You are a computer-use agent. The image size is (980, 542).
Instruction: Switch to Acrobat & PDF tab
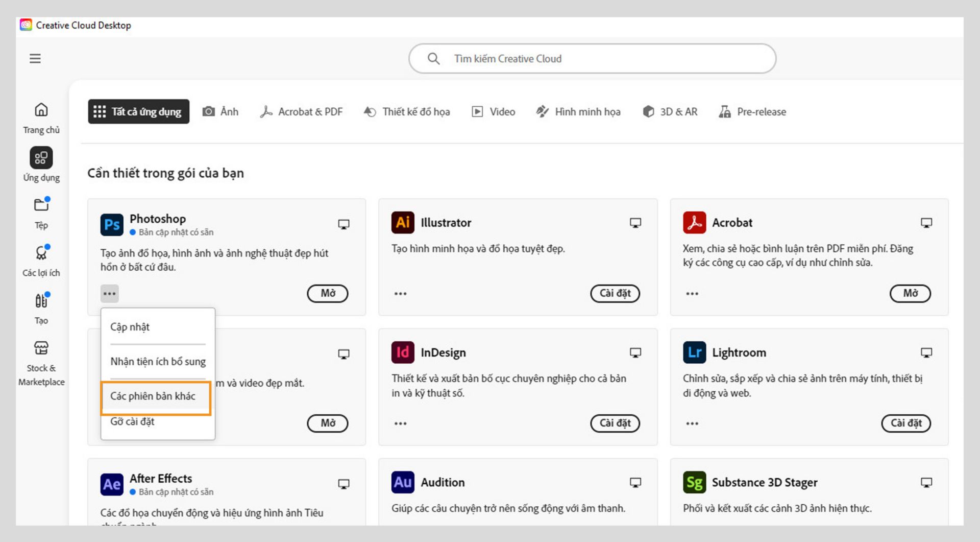coord(301,112)
